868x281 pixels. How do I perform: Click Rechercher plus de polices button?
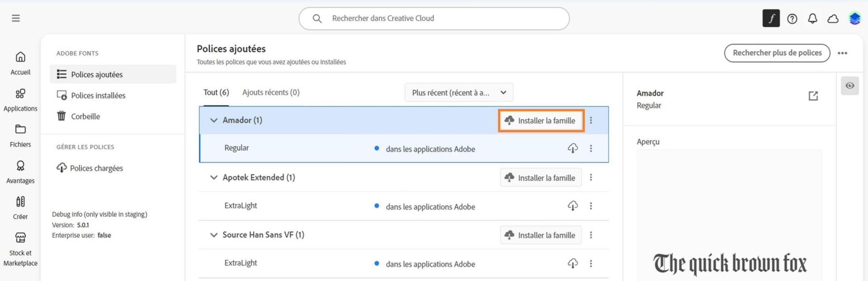[x=777, y=53]
